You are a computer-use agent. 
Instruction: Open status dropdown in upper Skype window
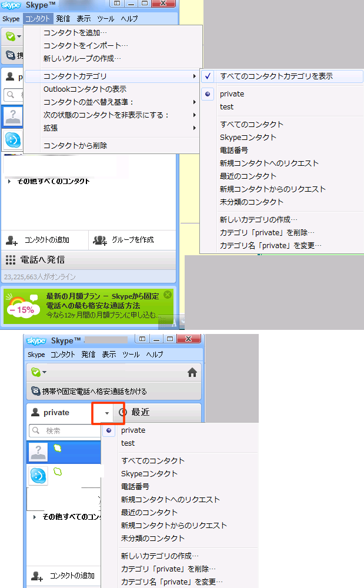[x=13, y=36]
